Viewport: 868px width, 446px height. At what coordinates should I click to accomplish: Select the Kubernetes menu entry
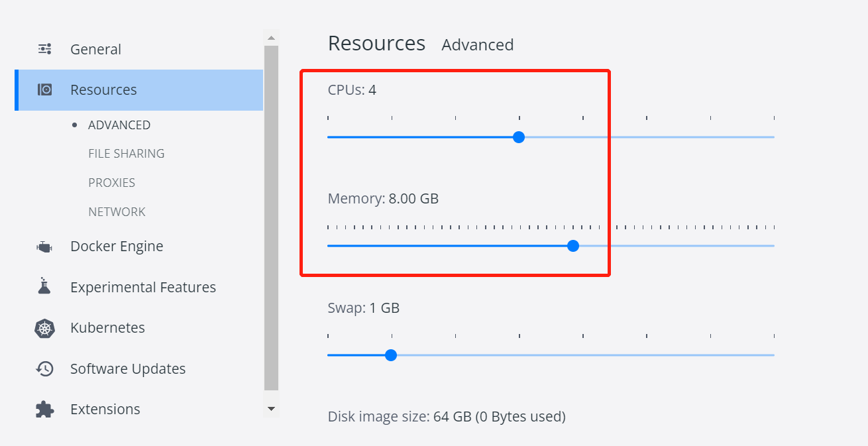coord(107,328)
